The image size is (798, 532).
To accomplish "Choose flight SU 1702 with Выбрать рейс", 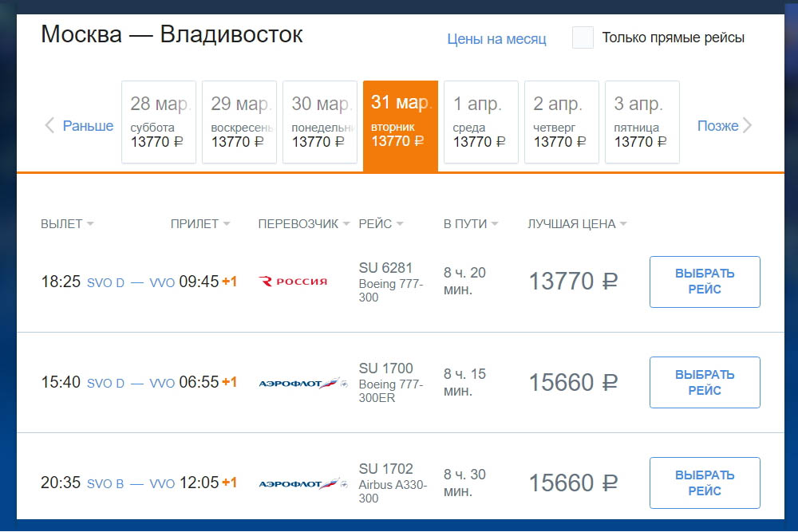I will pyautogui.click(x=705, y=483).
